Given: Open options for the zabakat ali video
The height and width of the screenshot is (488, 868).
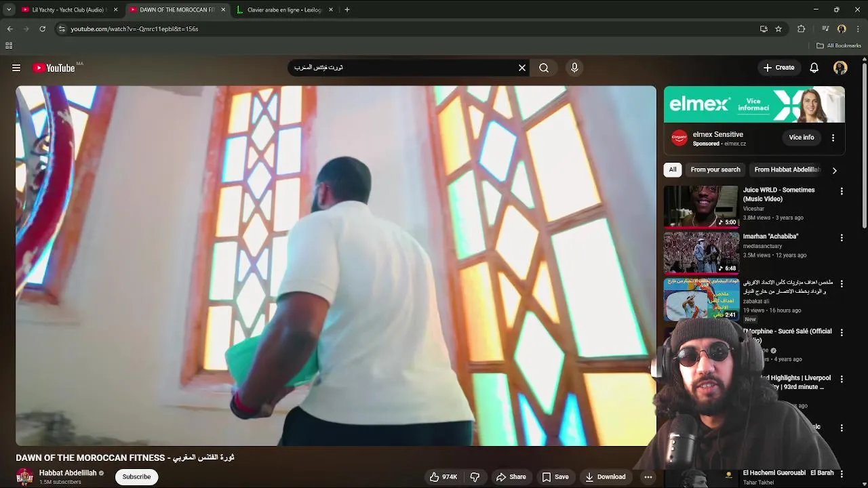Looking at the screenshot, I should tap(842, 283).
